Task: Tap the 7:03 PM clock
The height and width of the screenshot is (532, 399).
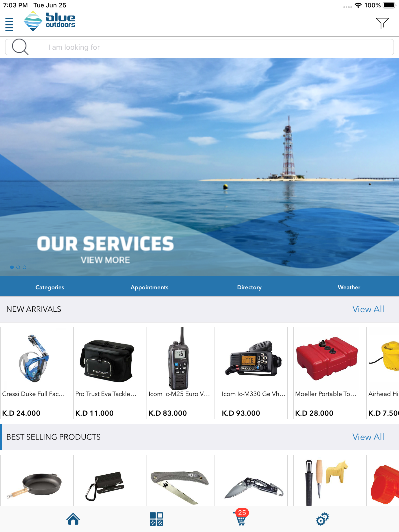Action: click(15, 5)
